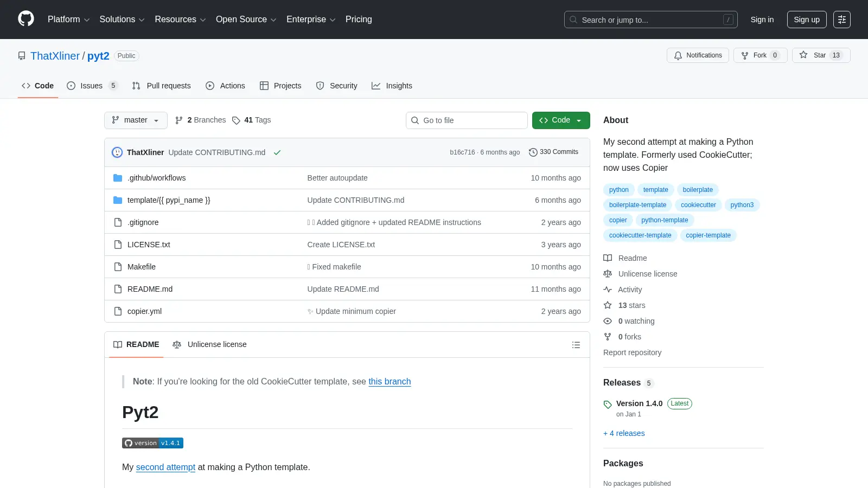868x488 pixels.
Task: Click Report repository link
Action: [632, 352]
